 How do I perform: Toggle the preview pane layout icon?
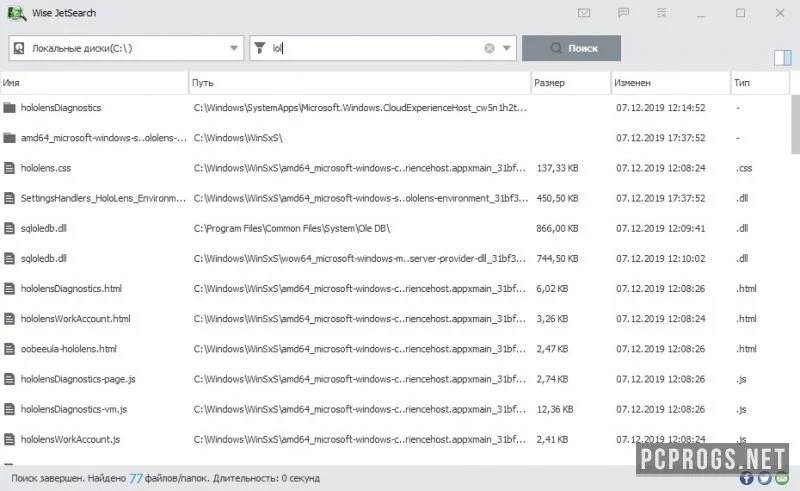click(782, 58)
